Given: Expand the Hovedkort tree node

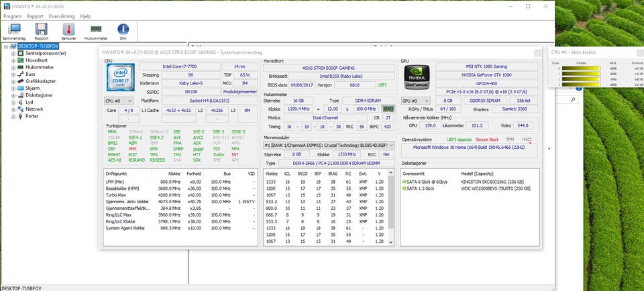Looking at the screenshot, I should [13, 60].
